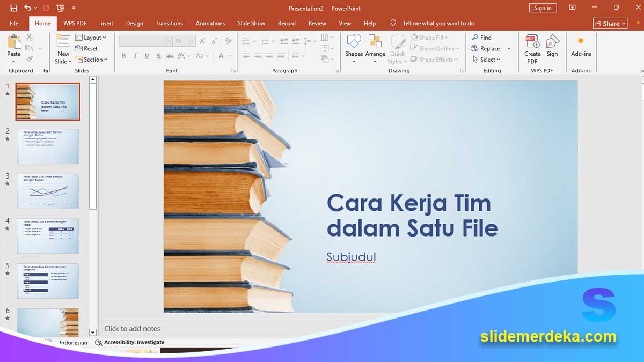Toggle Justify paragraph alignment
Image resolution: width=644 pixels, height=362 pixels.
pos(282,56)
